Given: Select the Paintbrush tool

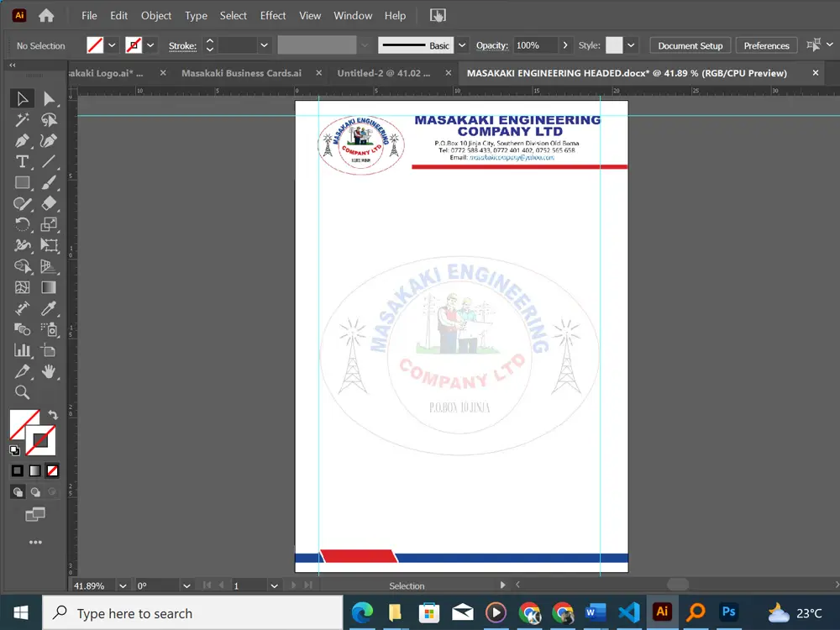Looking at the screenshot, I should click(x=49, y=182).
